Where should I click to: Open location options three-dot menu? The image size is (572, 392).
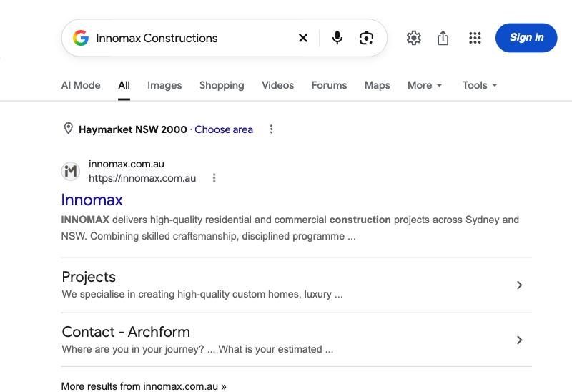click(271, 129)
